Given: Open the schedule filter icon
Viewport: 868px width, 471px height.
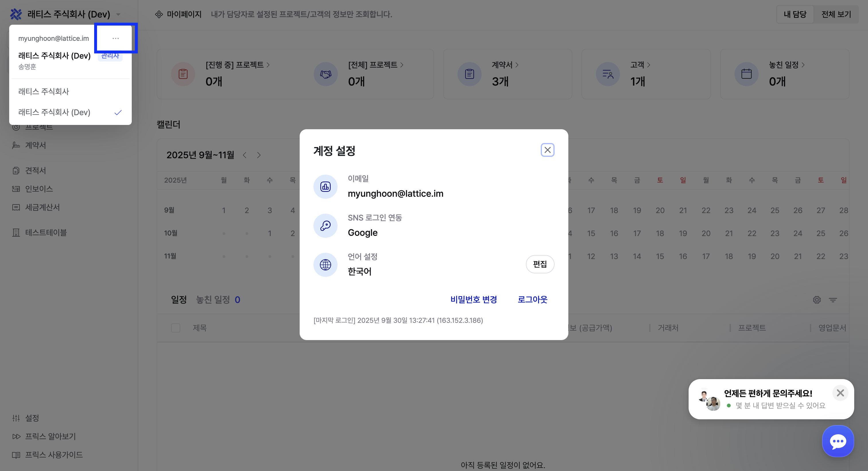Looking at the screenshot, I should 833,300.
